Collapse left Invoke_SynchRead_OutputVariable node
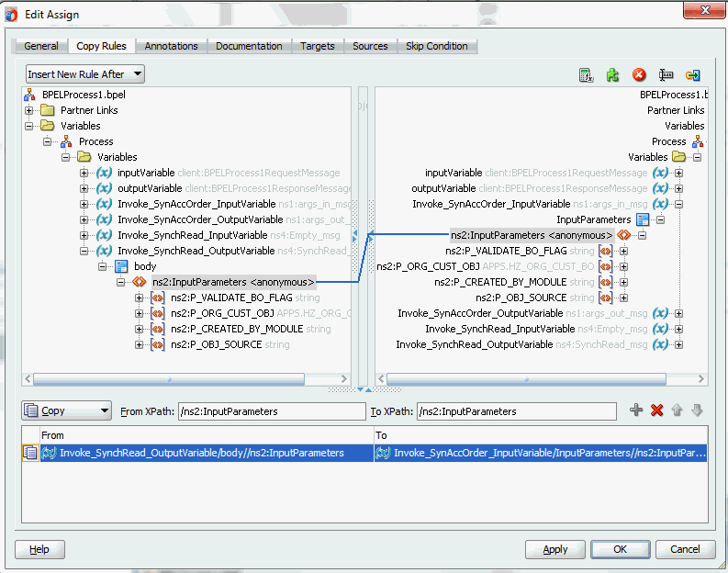The image size is (728, 573). [84, 251]
